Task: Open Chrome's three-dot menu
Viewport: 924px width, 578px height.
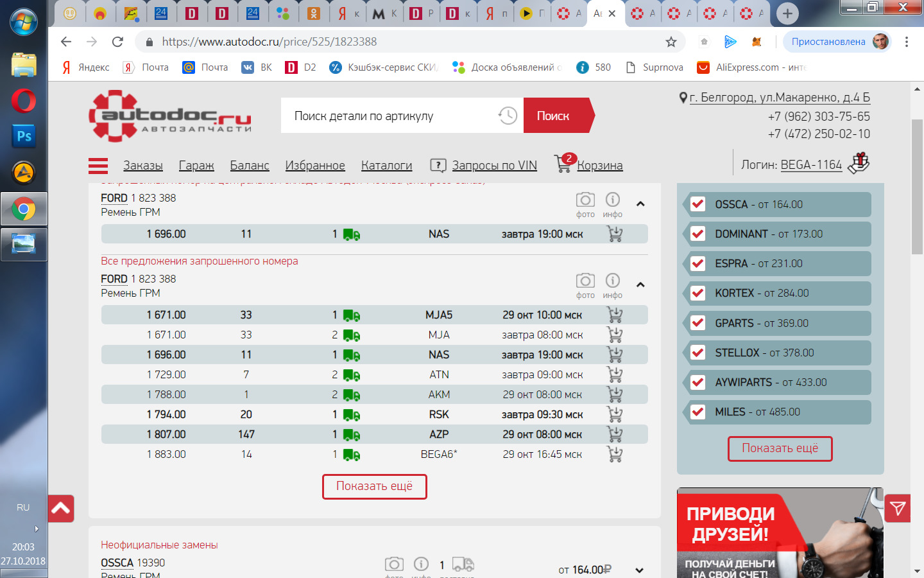Action: click(906, 42)
